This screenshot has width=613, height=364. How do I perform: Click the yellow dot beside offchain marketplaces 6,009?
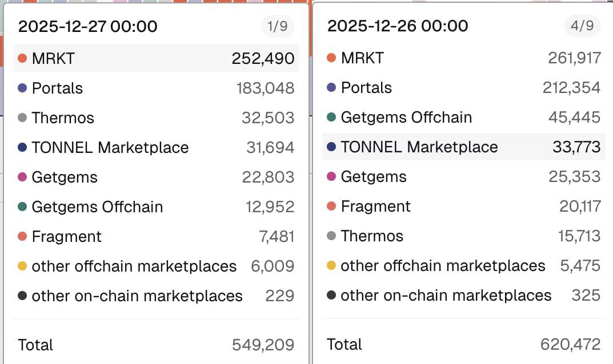[22, 266]
